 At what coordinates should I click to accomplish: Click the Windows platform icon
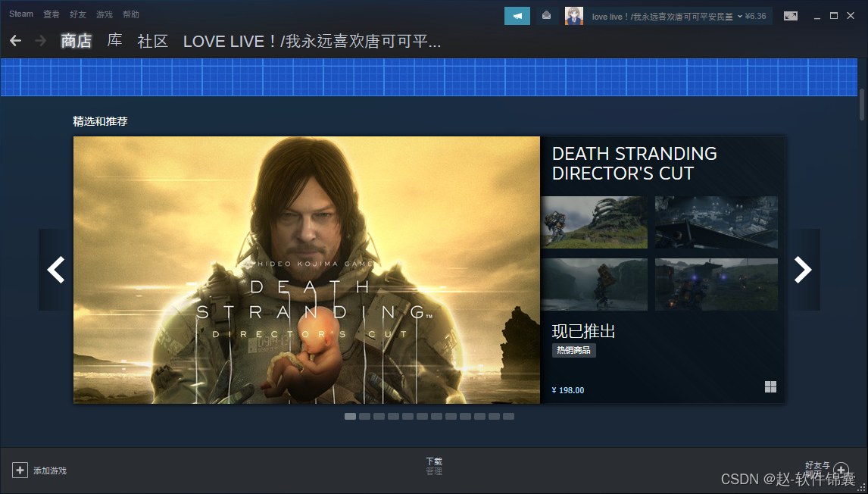coord(770,387)
